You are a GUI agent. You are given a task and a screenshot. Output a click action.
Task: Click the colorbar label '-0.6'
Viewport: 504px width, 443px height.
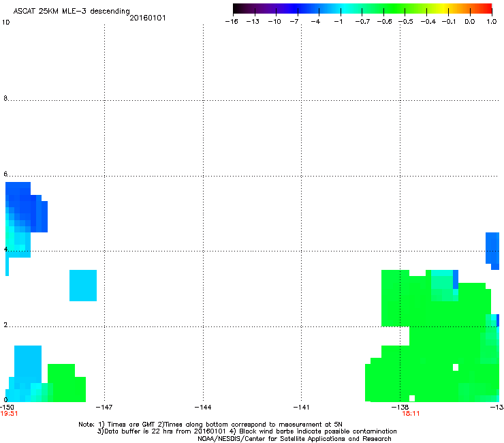click(x=384, y=22)
